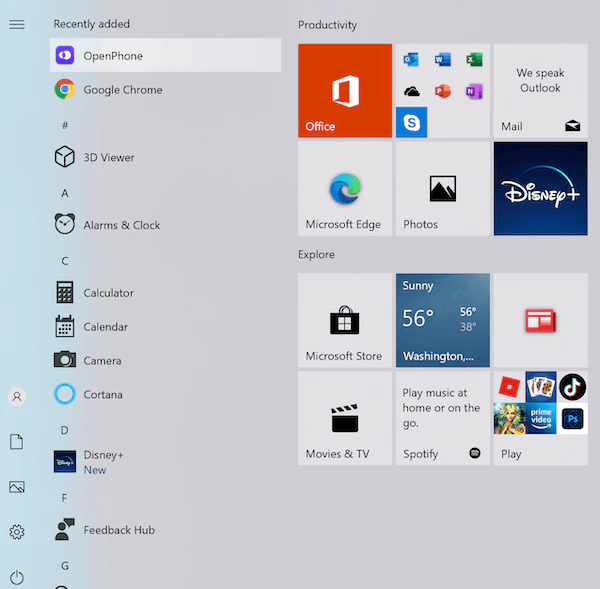Click the F letter group header
Image resolution: width=600 pixels, height=589 pixels.
64,498
